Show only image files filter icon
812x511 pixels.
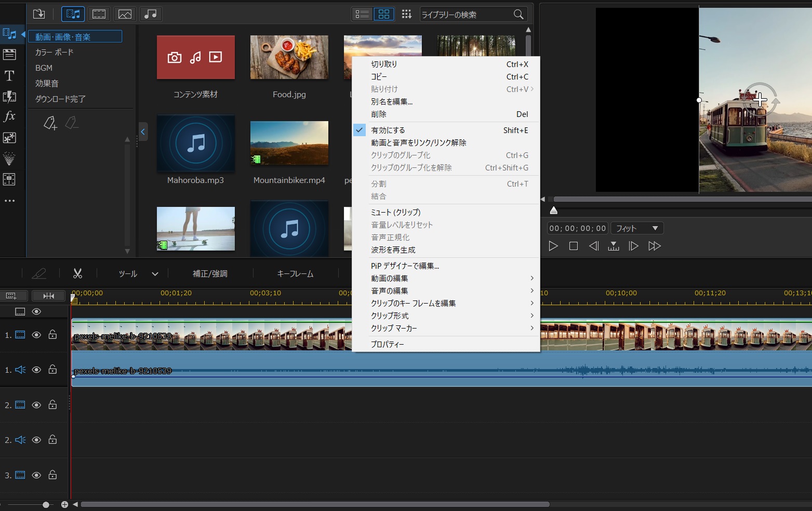click(125, 14)
